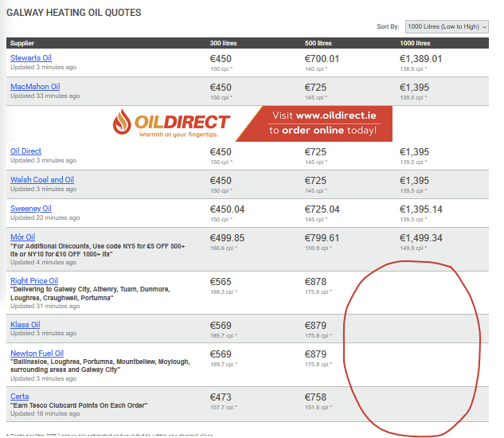Open Newton Fuel Oil supplier link
The width and height of the screenshot is (504, 438).
(37, 353)
